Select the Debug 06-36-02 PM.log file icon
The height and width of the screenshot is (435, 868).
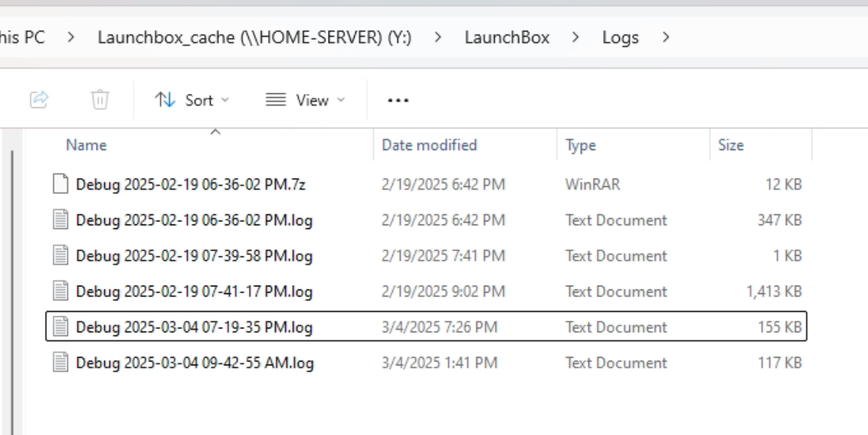(x=61, y=220)
